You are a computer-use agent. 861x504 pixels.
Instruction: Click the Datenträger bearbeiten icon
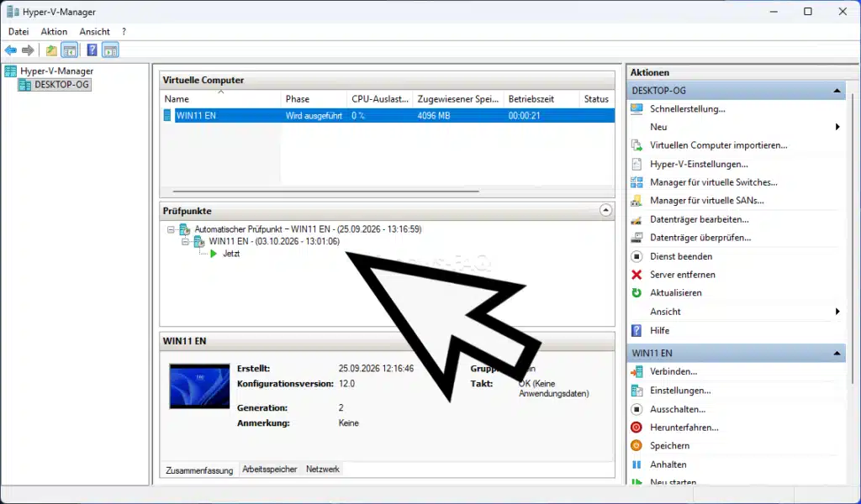637,219
